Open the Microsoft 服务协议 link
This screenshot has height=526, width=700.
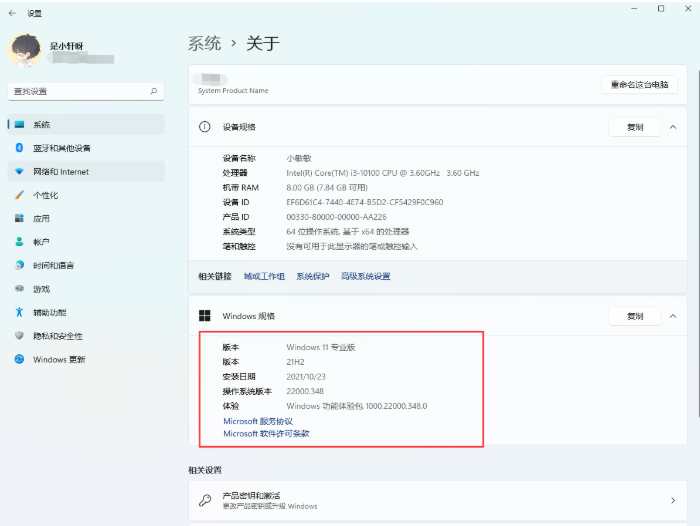[x=258, y=421]
